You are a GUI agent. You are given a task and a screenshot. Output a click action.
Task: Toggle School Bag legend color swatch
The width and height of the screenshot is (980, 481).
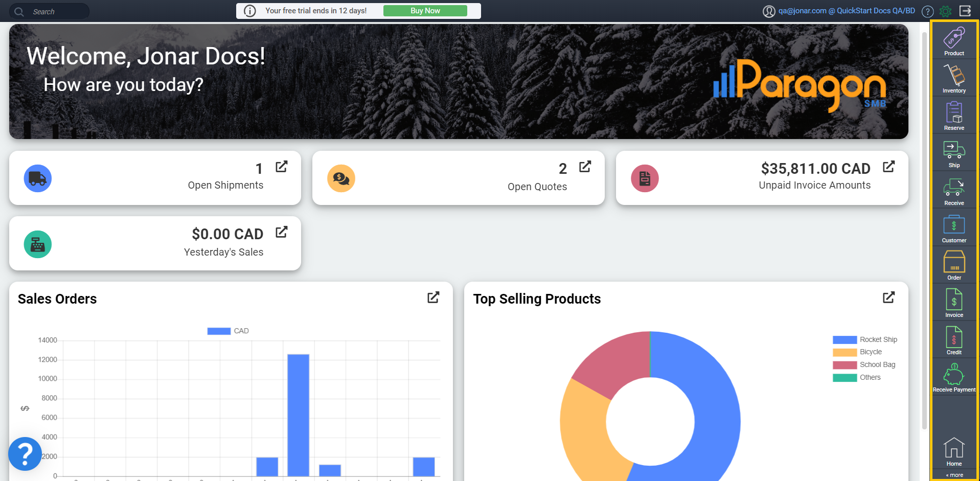(x=845, y=365)
